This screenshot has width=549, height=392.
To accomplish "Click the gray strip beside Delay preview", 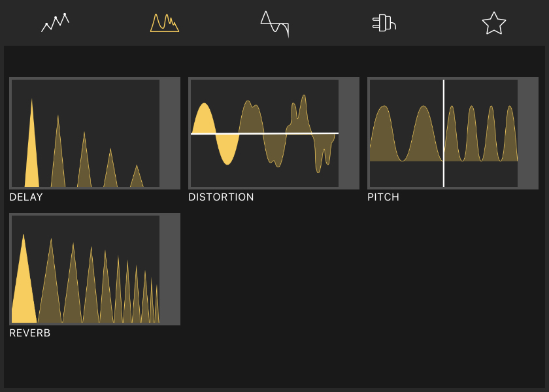I will tap(169, 133).
